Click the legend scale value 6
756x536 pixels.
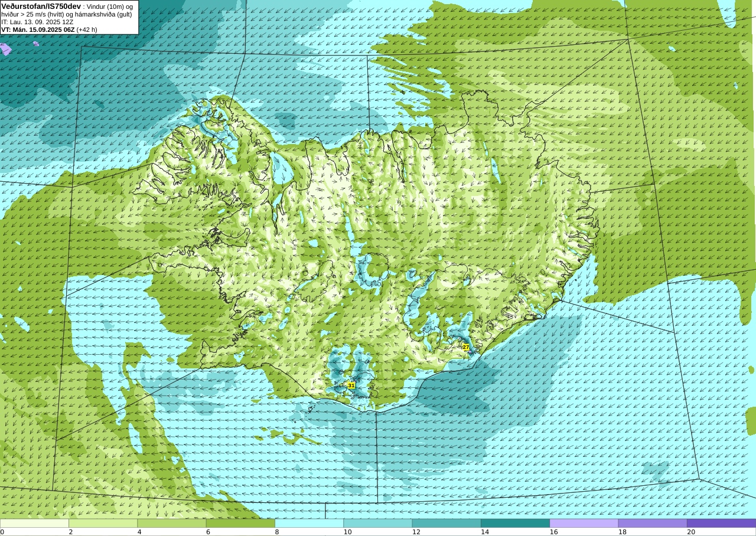[x=208, y=532]
